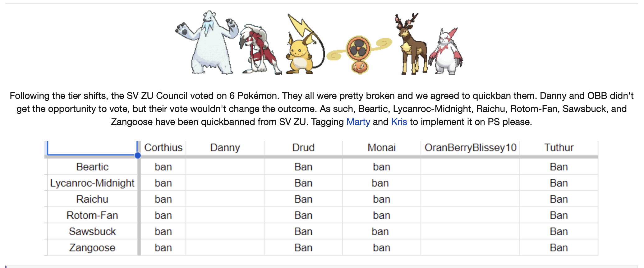644x268 pixels.
Task: Click Monai's ban vote for Sawsbuck
Action: pos(380,232)
